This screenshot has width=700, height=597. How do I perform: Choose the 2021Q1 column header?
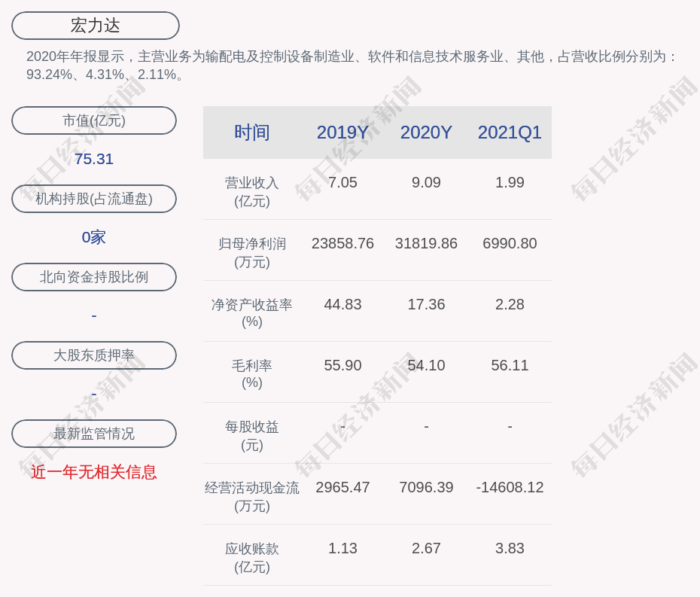[x=510, y=132]
